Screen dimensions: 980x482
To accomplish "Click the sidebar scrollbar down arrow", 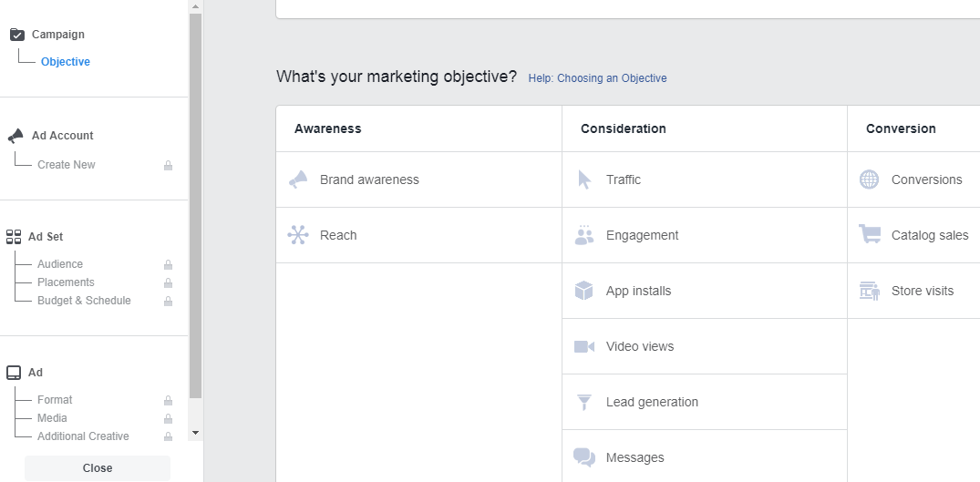I will coord(196,432).
